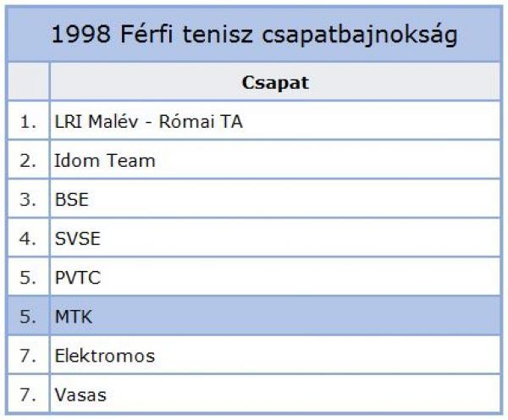Click rank number '2.' beside Idom Team
Image resolution: width=508 pixels, height=420 pixels.
tap(28, 161)
